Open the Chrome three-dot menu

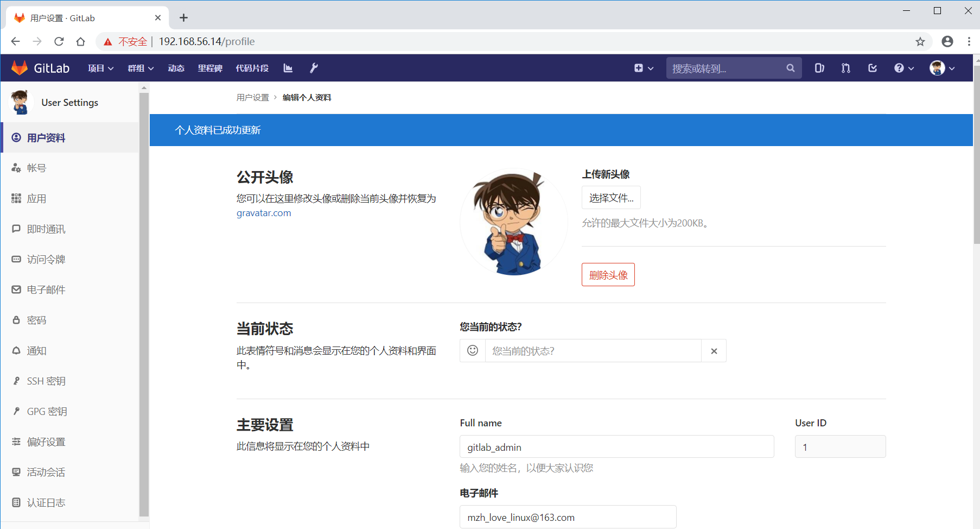click(x=969, y=41)
